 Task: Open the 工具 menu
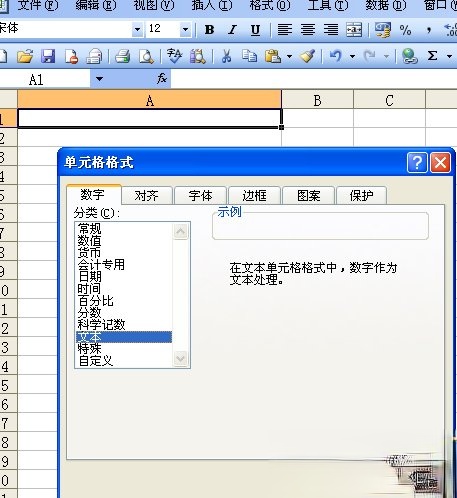click(328, 6)
